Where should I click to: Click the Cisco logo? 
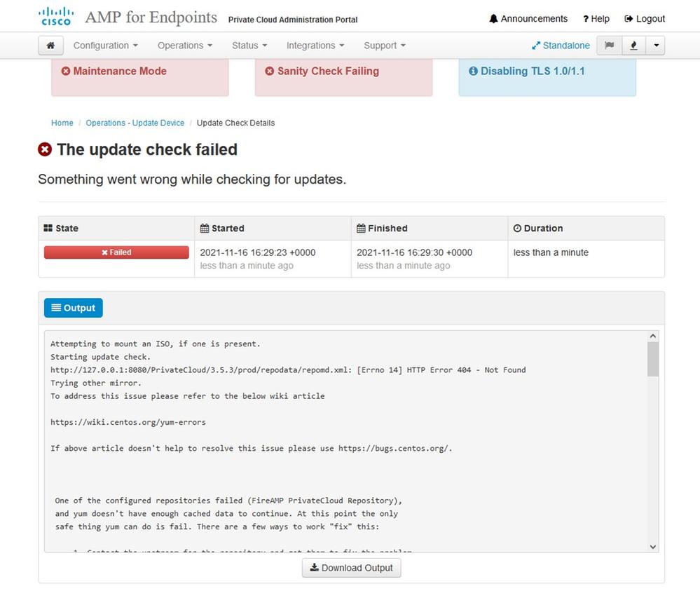(x=56, y=17)
